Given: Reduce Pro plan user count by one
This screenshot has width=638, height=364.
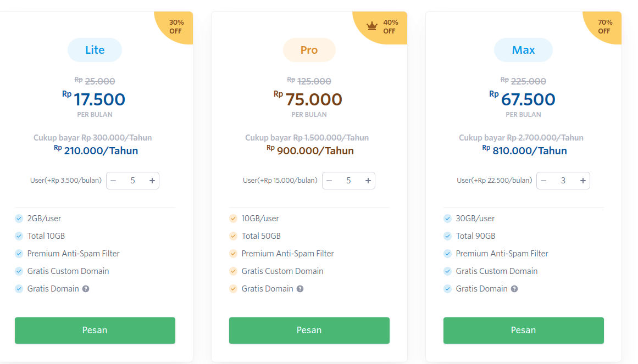Looking at the screenshot, I should tap(329, 181).
